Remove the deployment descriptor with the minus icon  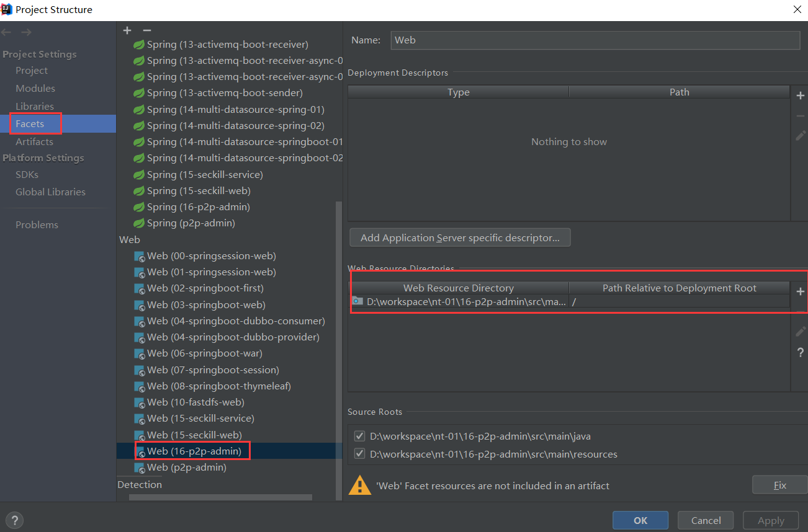point(800,116)
